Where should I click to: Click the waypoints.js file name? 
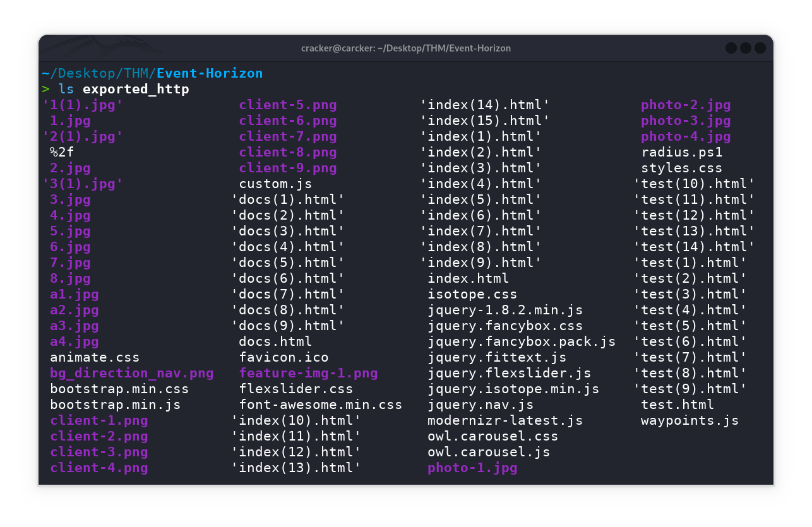point(690,420)
